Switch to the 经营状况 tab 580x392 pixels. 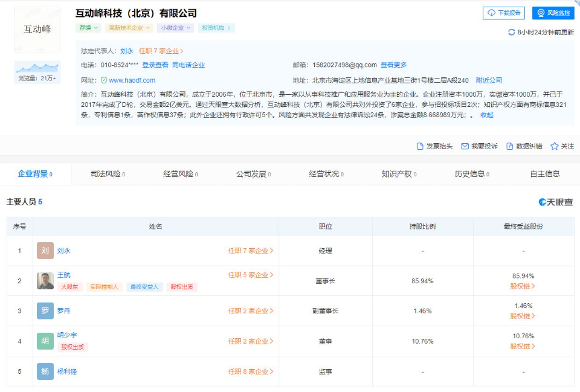326,174
